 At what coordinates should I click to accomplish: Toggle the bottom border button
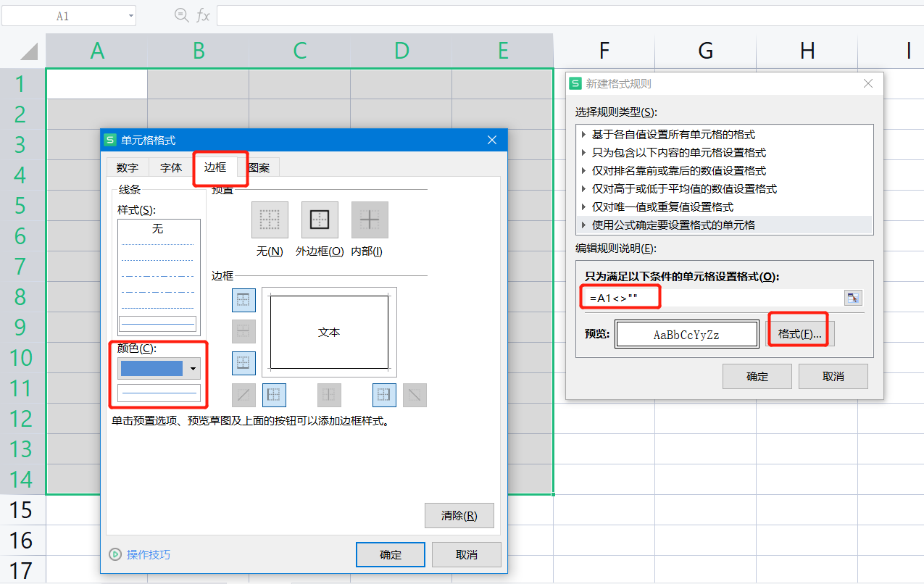click(244, 363)
